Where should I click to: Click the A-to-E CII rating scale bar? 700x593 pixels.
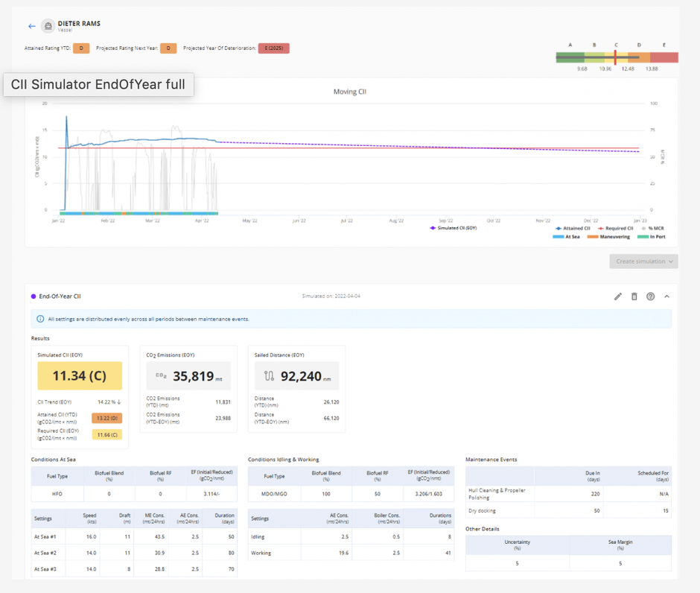point(617,58)
